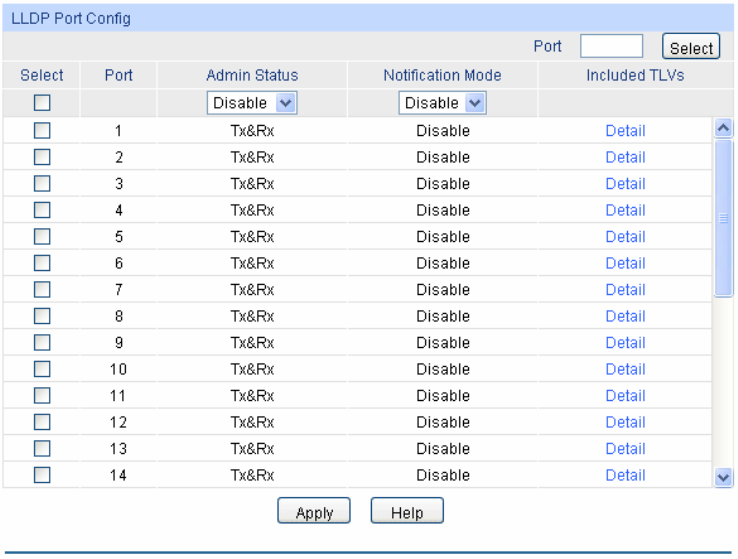Select the checkbox for port 5
Image resolution: width=738 pixels, height=559 pixels.
(x=42, y=236)
